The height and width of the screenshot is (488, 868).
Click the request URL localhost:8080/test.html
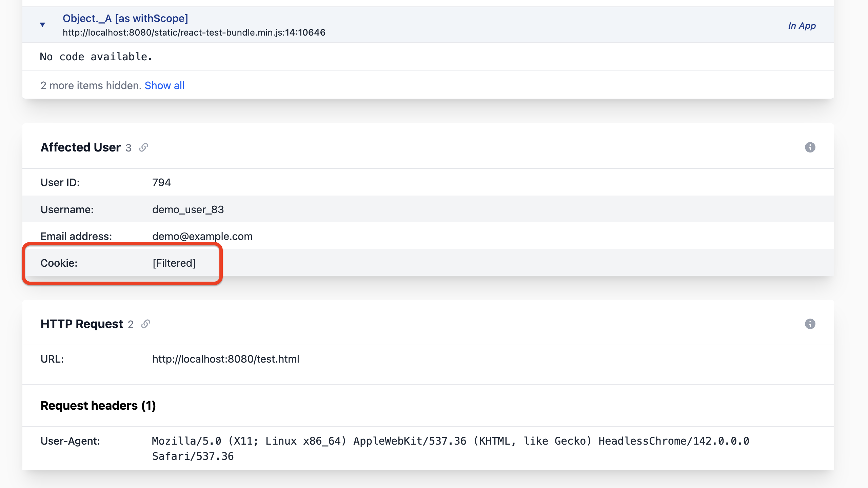click(x=225, y=359)
